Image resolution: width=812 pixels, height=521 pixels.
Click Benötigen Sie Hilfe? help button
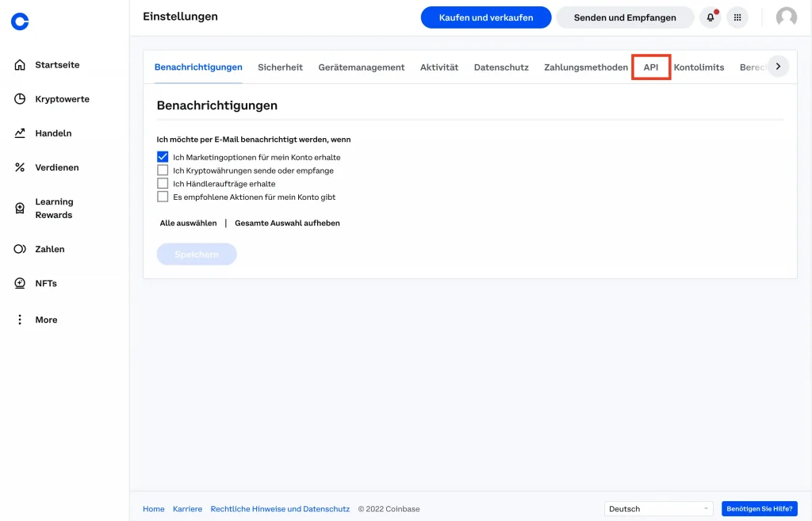[x=759, y=509]
